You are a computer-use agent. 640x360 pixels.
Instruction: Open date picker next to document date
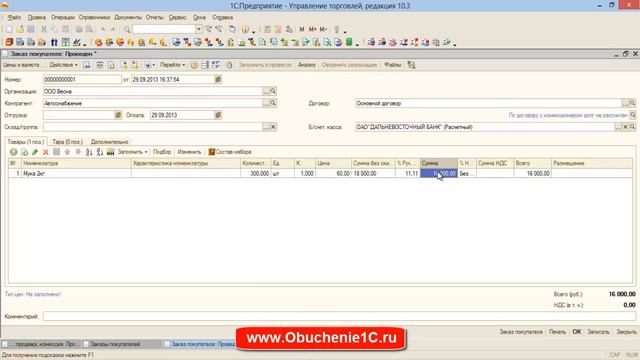218,80
